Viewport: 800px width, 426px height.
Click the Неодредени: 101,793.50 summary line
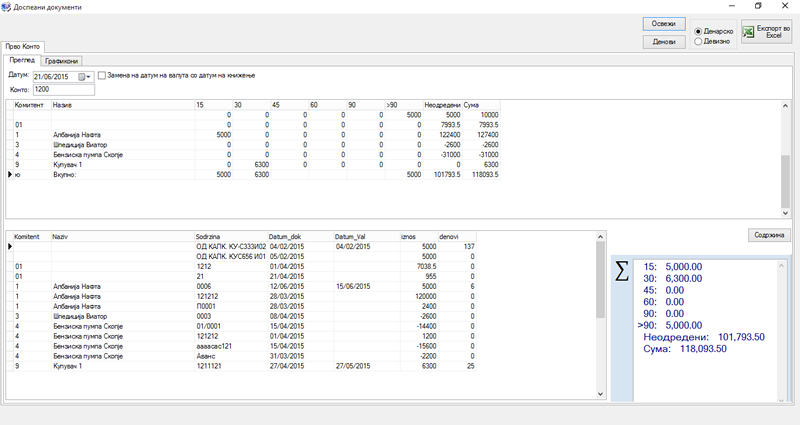[704, 337]
